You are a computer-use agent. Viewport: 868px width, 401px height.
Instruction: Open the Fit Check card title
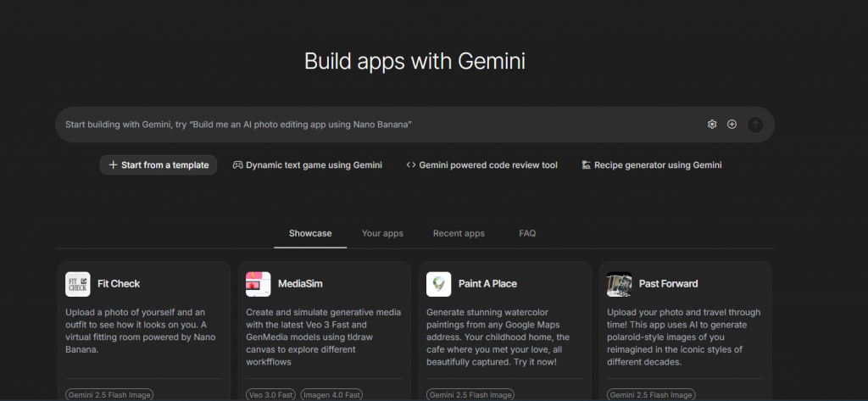click(119, 284)
